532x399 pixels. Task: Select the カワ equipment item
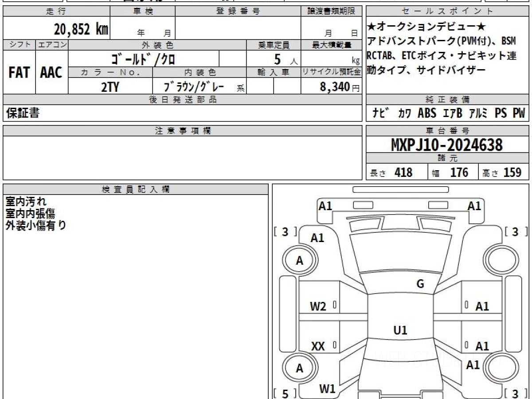point(404,113)
